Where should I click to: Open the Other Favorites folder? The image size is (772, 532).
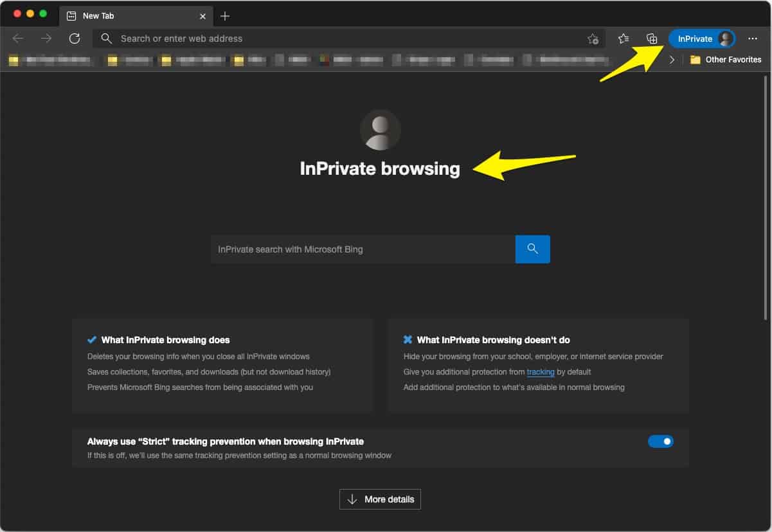point(726,60)
